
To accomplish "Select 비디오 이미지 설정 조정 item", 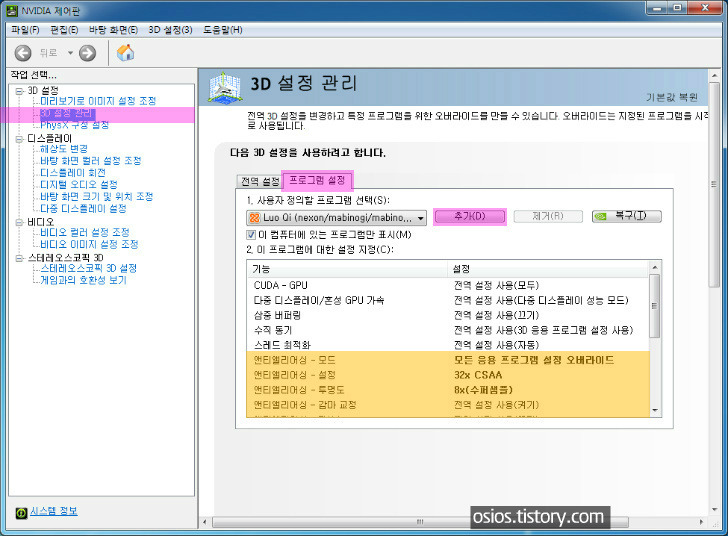I will point(89,244).
